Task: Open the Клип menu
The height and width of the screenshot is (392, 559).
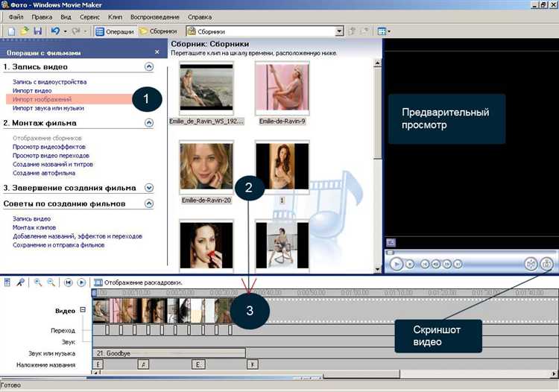Action: coord(115,16)
